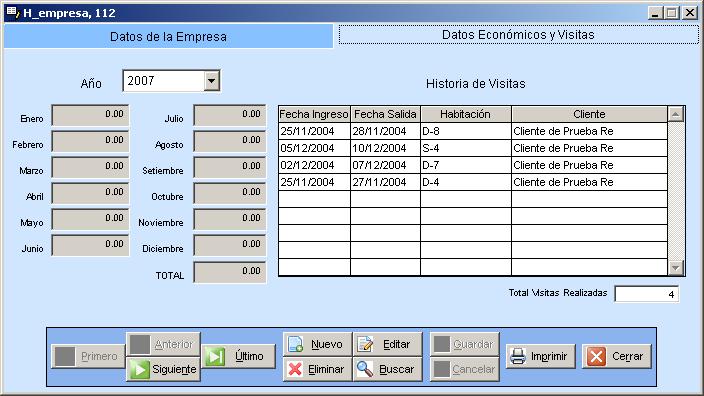Screen dimensions: 704x396
Task: Click the Fecha Salida column header
Action: click(385, 114)
